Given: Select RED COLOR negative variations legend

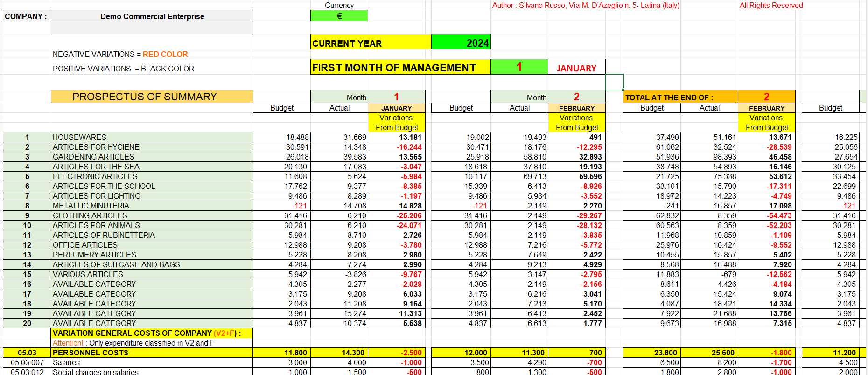Looking at the screenshot, I should pos(165,54).
